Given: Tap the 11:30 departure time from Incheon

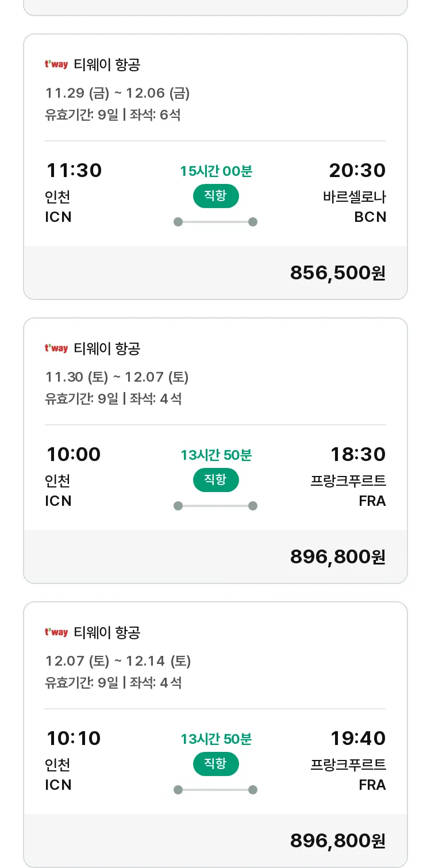Looking at the screenshot, I should click(74, 171).
